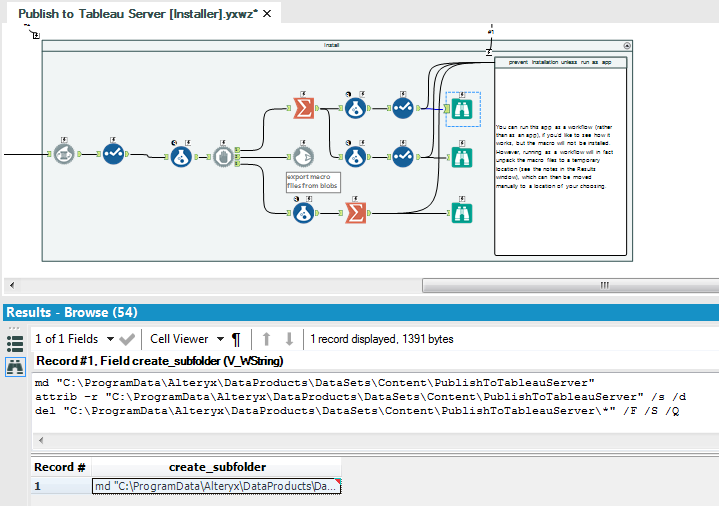The width and height of the screenshot is (719, 506).
Task: Select the bottom-row Formula tool
Action: tap(304, 213)
